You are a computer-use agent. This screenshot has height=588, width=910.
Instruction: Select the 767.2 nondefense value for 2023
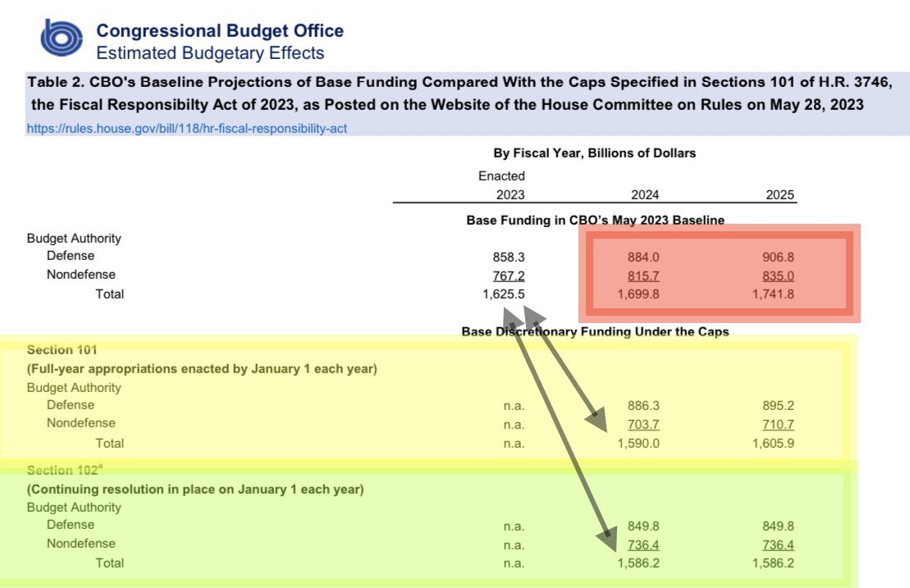[509, 276]
